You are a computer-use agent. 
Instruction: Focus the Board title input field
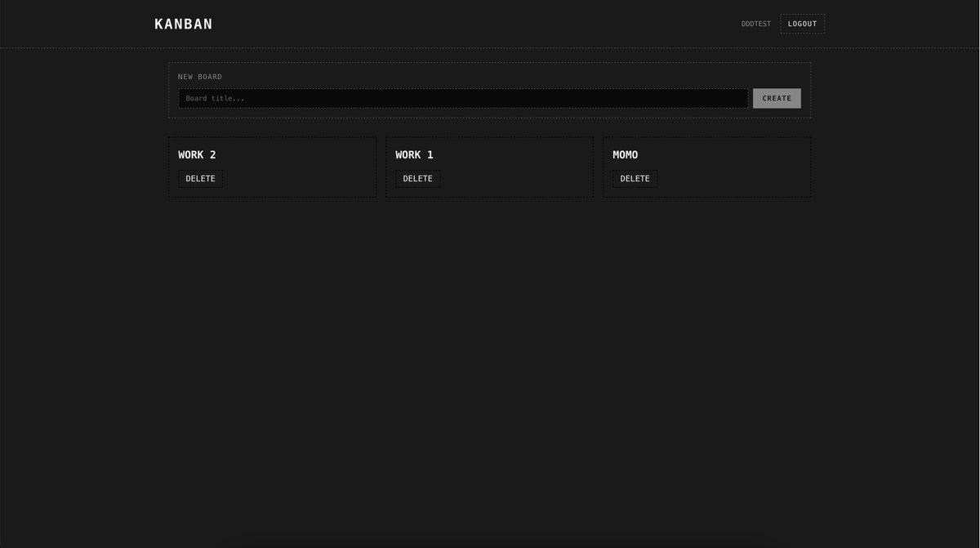(x=463, y=99)
